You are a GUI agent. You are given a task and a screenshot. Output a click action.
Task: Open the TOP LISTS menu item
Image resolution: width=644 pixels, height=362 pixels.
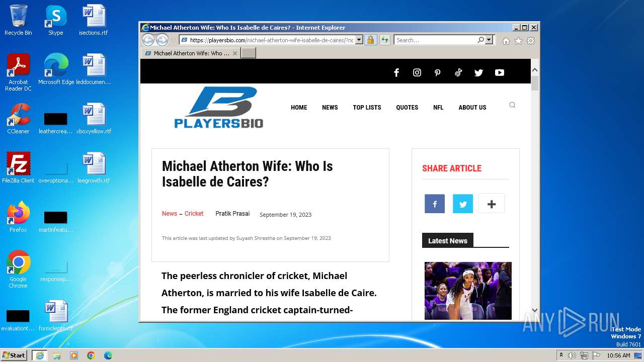[367, 108]
